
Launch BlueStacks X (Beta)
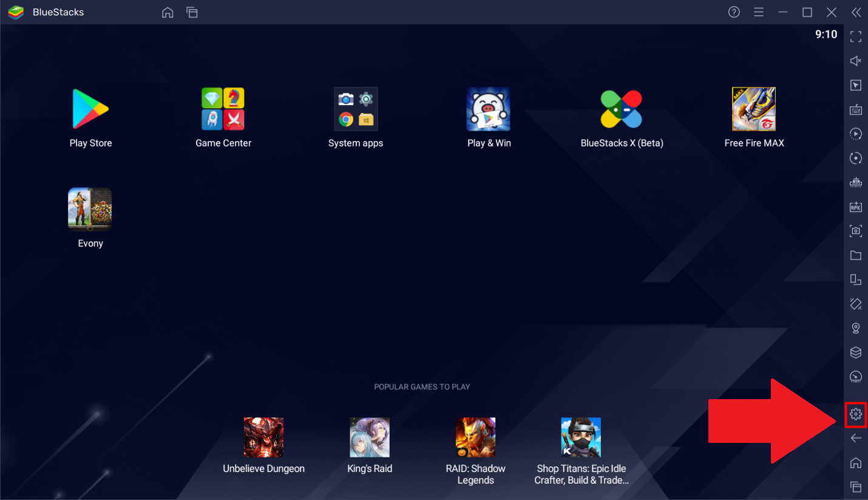click(621, 109)
